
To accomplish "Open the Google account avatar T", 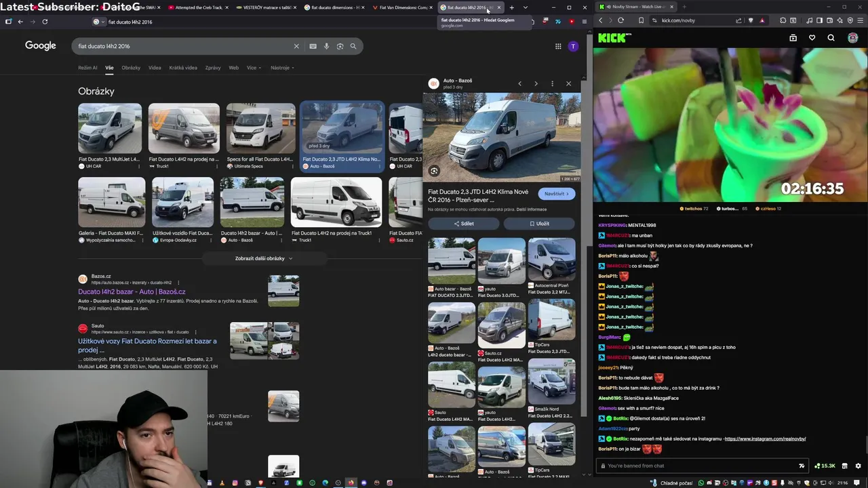I will [x=573, y=46].
